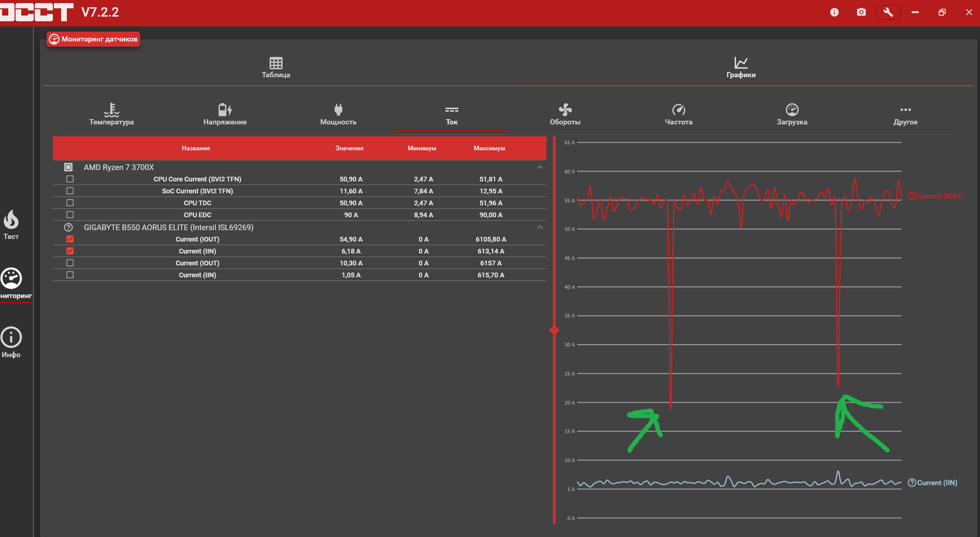Sort by the Минимум column header
This screenshot has width=980, height=537.
422,148
